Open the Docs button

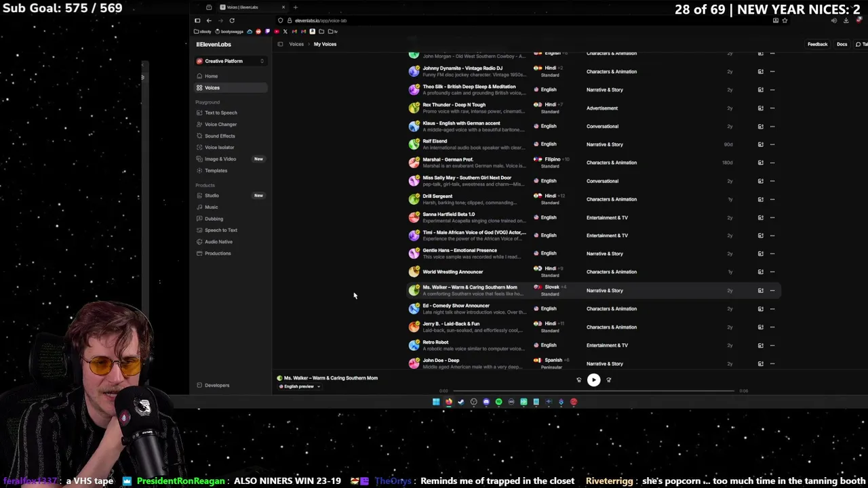pyautogui.click(x=842, y=44)
